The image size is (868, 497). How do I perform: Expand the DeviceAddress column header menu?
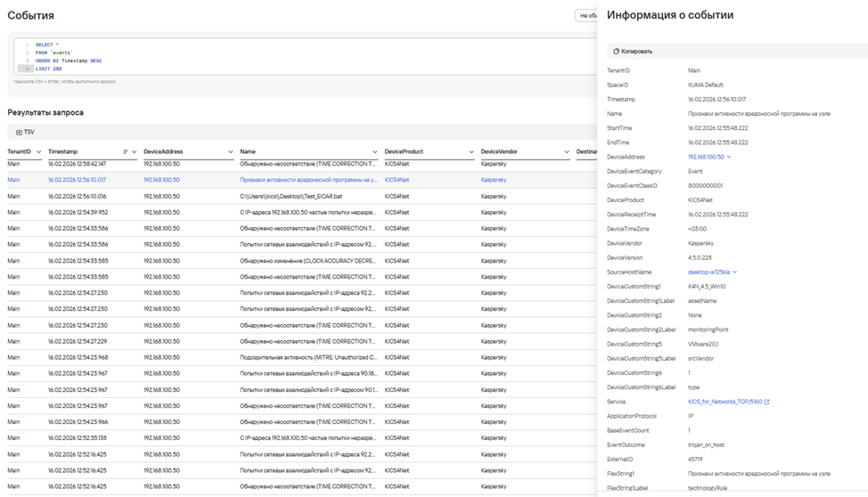(231, 152)
